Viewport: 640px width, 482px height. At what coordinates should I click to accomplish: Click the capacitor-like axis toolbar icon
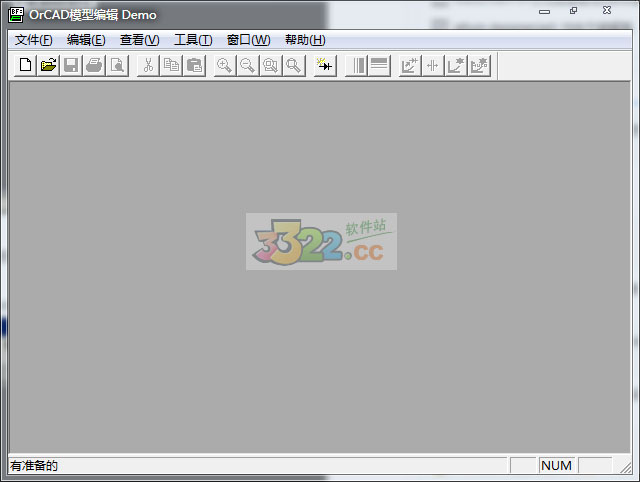click(433, 65)
